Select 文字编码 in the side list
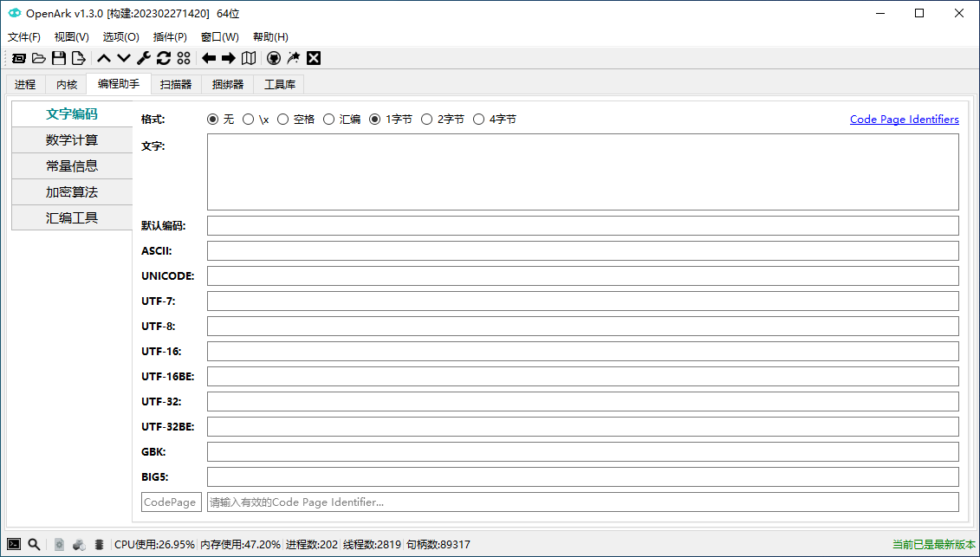 coord(72,114)
